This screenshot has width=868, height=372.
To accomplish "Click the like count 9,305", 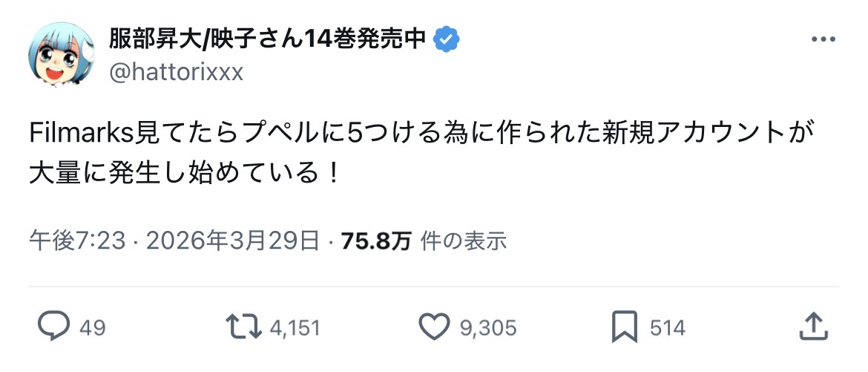I will tap(488, 327).
